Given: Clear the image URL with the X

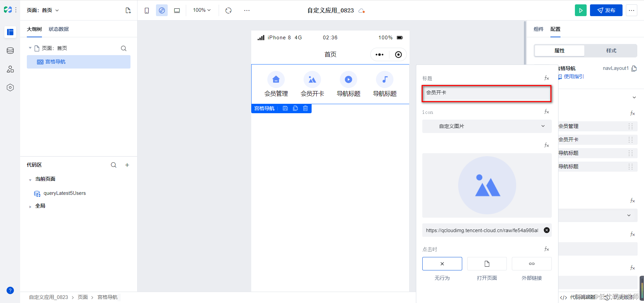Looking at the screenshot, I should (x=547, y=230).
